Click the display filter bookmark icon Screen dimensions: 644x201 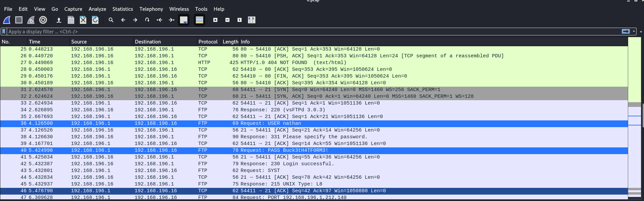click(4, 31)
